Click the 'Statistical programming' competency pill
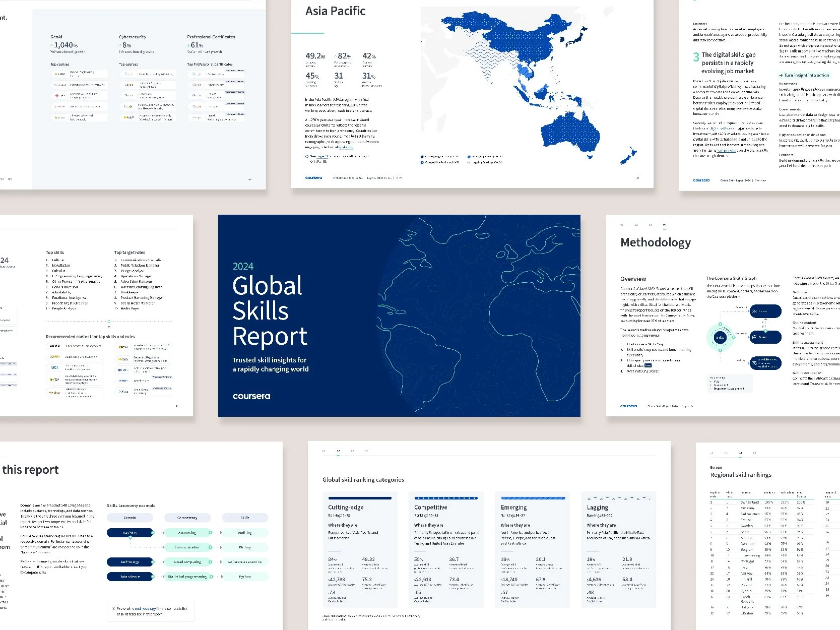The width and height of the screenshot is (840, 630). point(187,577)
